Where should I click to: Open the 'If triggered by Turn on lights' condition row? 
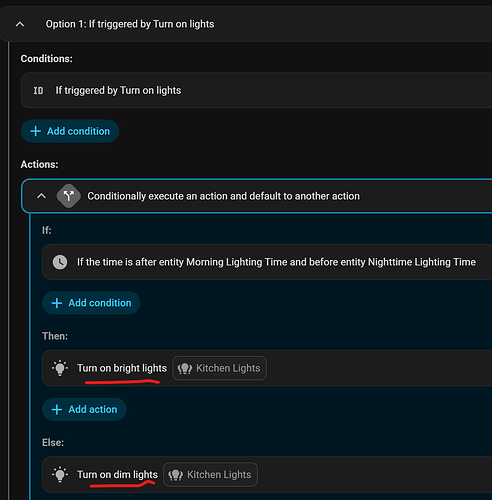click(256, 90)
